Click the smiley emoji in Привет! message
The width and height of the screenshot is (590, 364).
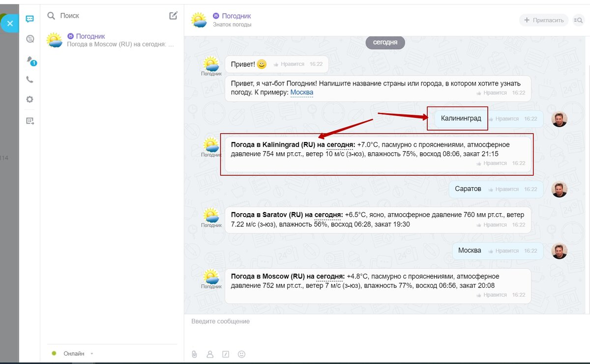(262, 64)
